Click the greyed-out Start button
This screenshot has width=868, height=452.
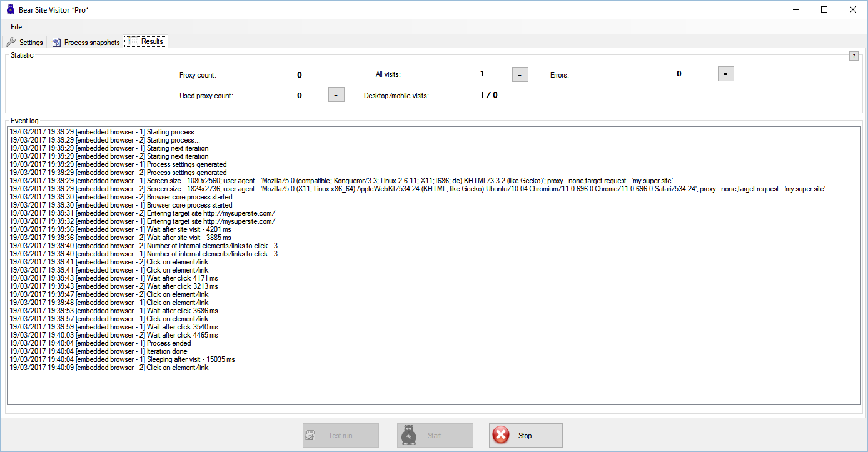(435, 435)
